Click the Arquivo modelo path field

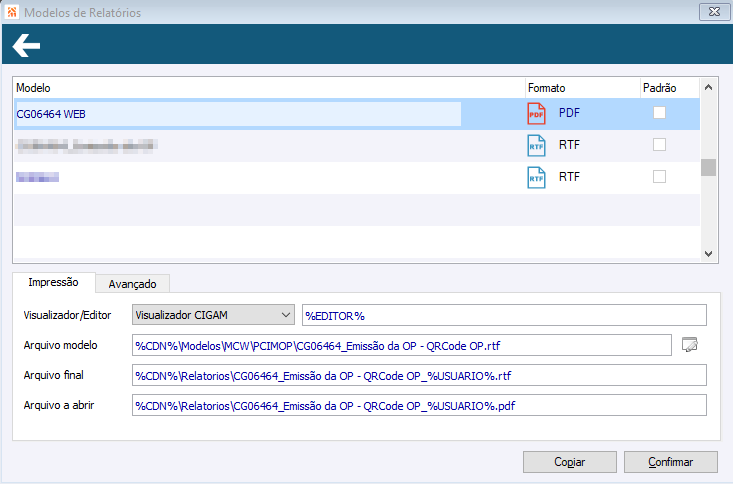[x=402, y=346]
